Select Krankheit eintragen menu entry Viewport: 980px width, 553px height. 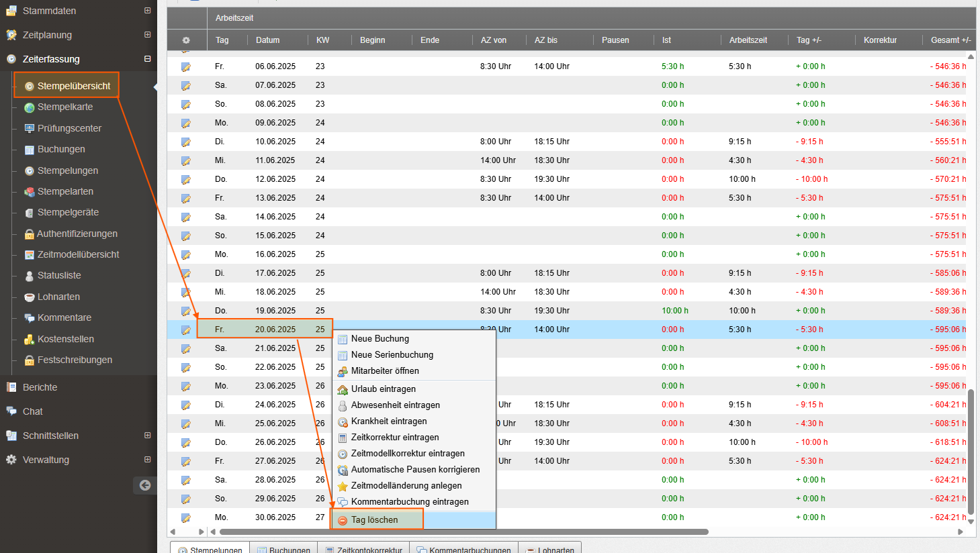pyautogui.click(x=389, y=421)
